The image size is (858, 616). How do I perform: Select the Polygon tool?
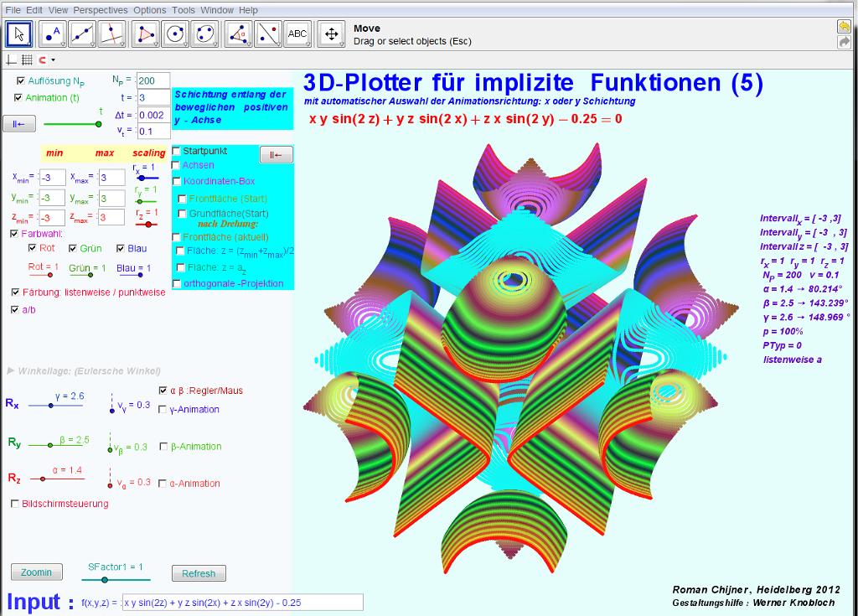pyautogui.click(x=146, y=34)
